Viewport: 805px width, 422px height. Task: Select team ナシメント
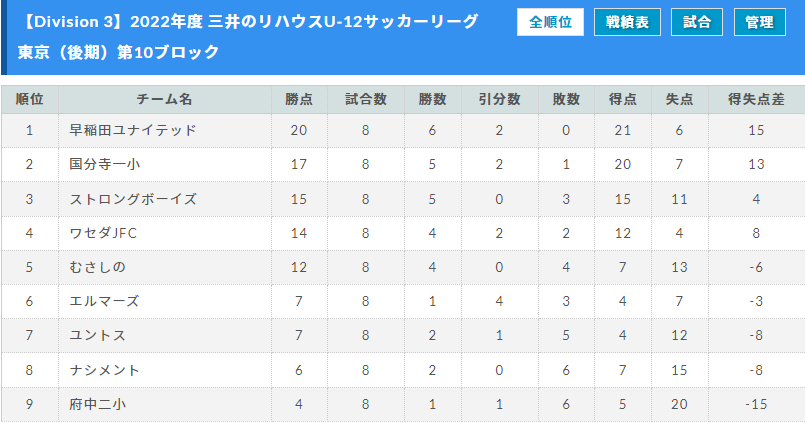point(104,370)
